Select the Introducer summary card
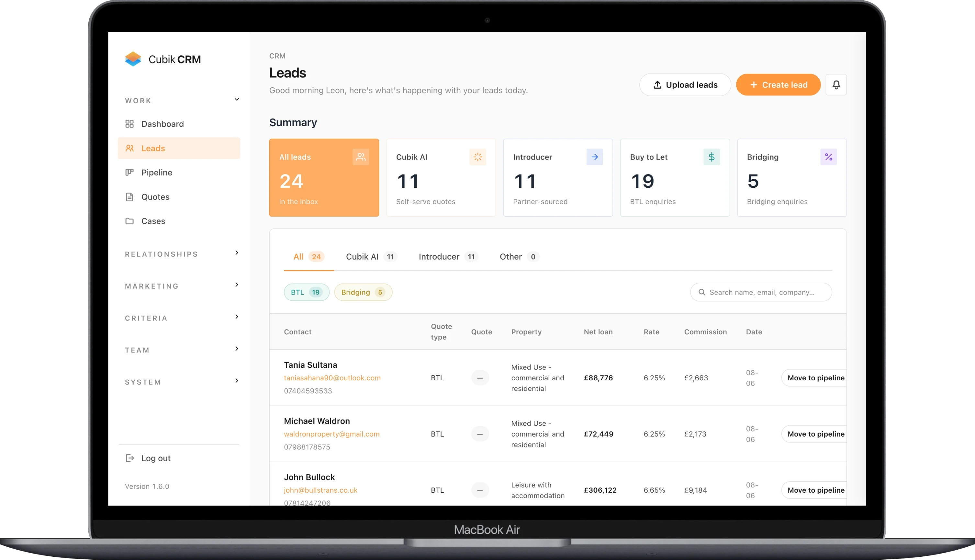 [x=558, y=178]
